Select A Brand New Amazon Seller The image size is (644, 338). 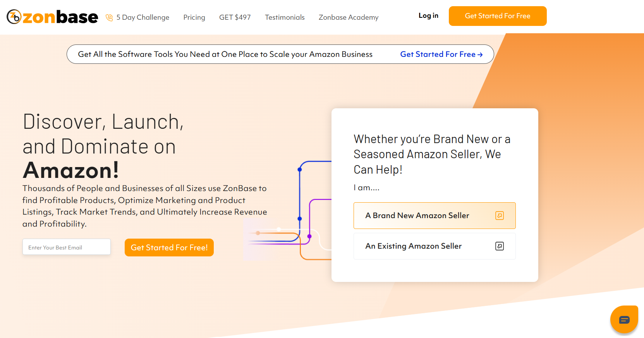point(434,215)
